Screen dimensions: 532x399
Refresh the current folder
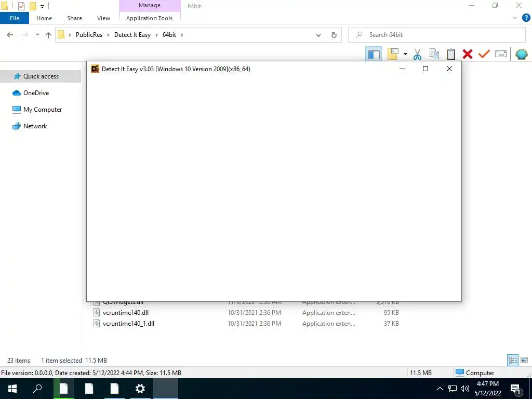(334, 35)
